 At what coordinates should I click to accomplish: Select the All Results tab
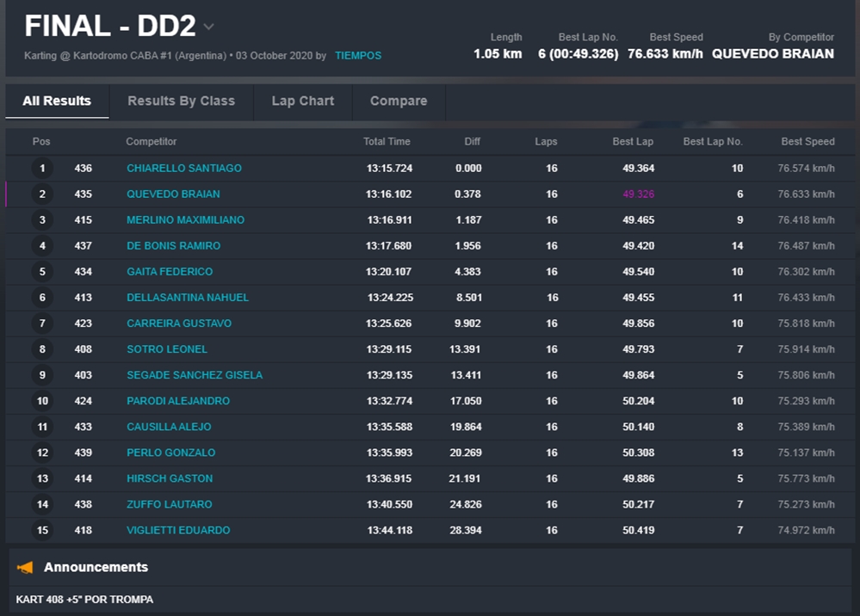(57, 101)
